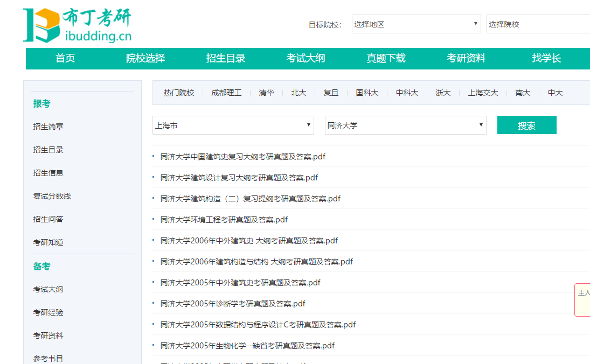590x364 pixels.
Task: Open 院校选择 navigation item
Action: pos(145,58)
